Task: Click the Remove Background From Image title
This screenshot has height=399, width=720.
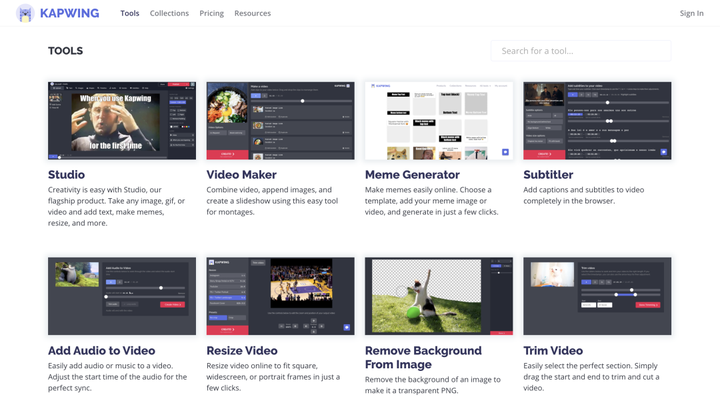Action: coord(423,357)
